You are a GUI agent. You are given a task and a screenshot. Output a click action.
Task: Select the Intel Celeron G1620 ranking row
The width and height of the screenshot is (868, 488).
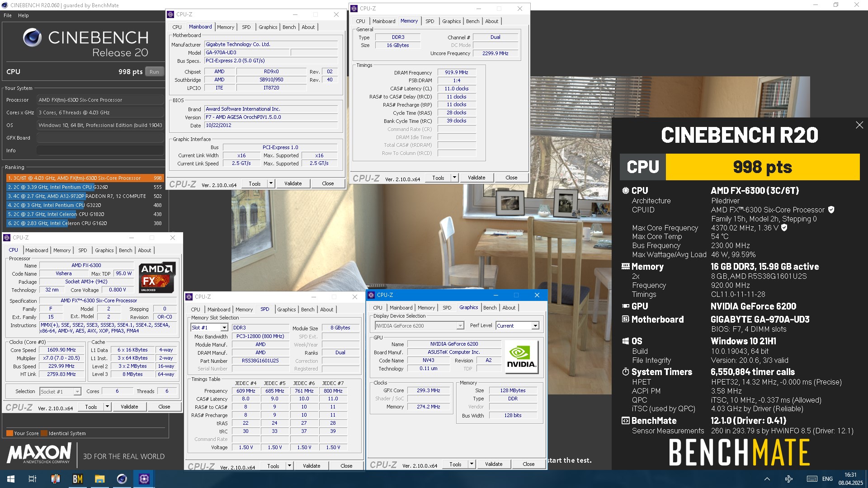[x=85, y=223]
